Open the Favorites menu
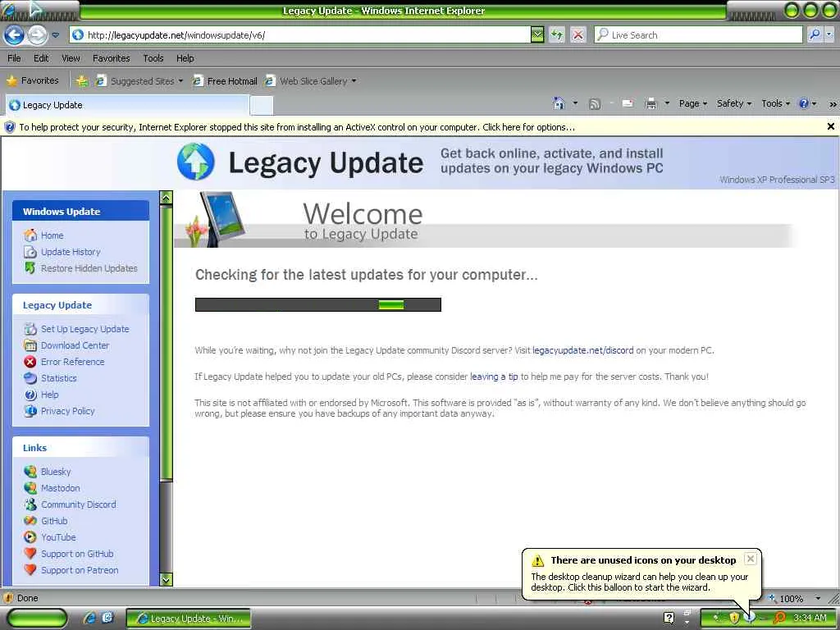 point(112,58)
